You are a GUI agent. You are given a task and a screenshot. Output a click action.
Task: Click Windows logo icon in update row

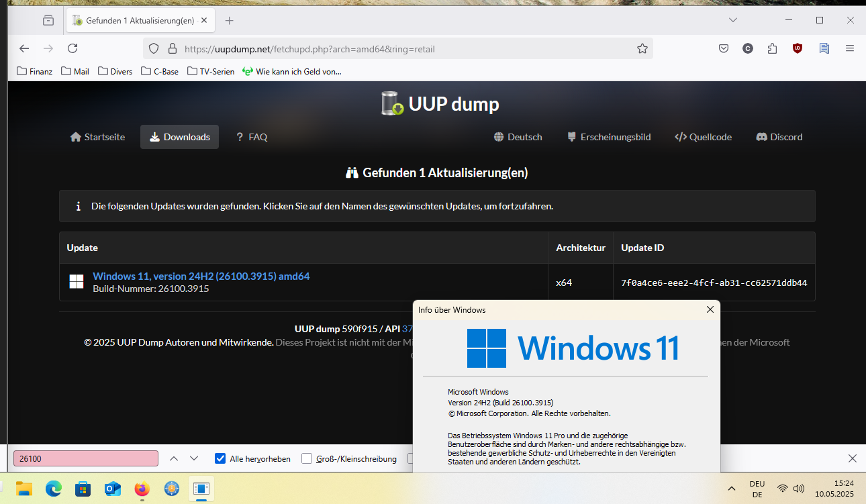tap(77, 282)
